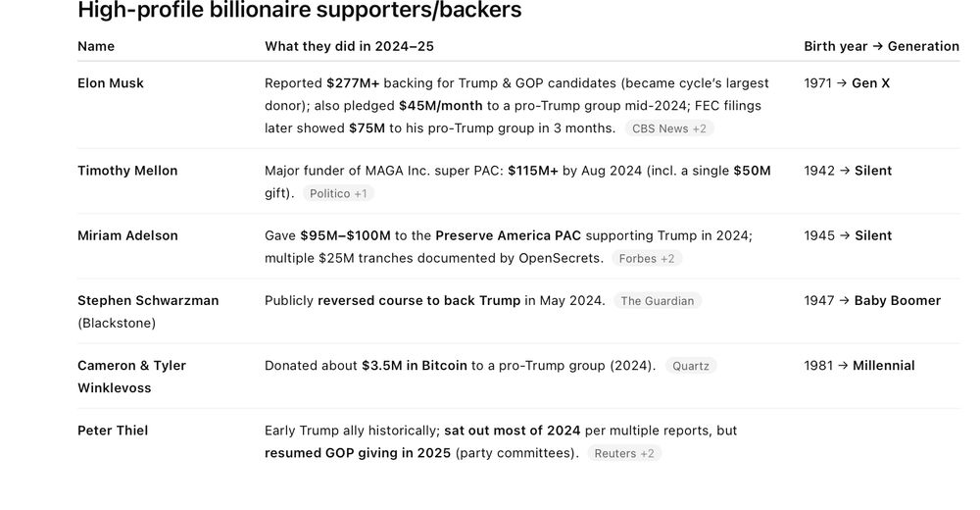Click the "1947 → Baby Boomer" cell

tap(872, 300)
